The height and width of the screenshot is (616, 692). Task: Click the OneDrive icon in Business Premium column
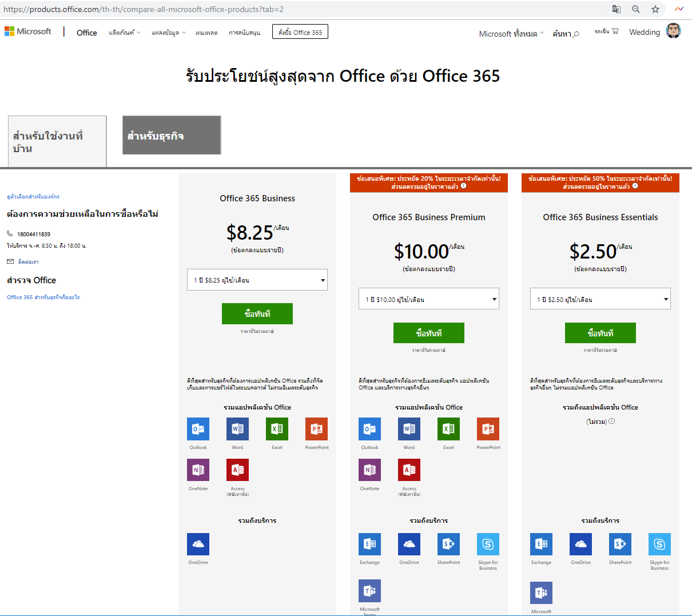pyautogui.click(x=409, y=544)
